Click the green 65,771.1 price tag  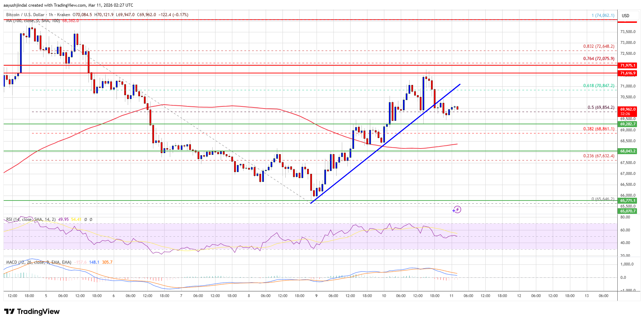628,201
